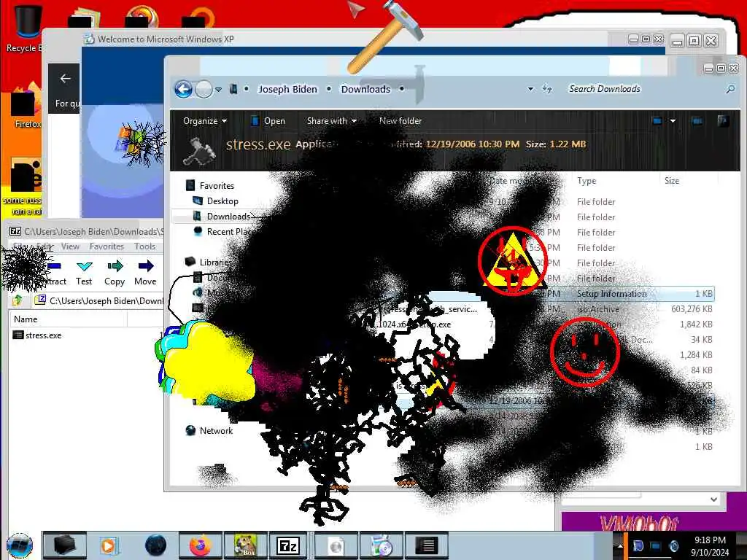Click New folder in command bar
The height and width of the screenshot is (560, 747).
(400, 121)
